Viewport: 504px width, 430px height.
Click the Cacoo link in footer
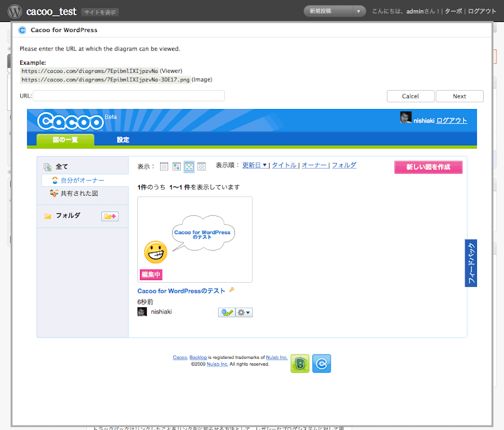(x=180, y=358)
